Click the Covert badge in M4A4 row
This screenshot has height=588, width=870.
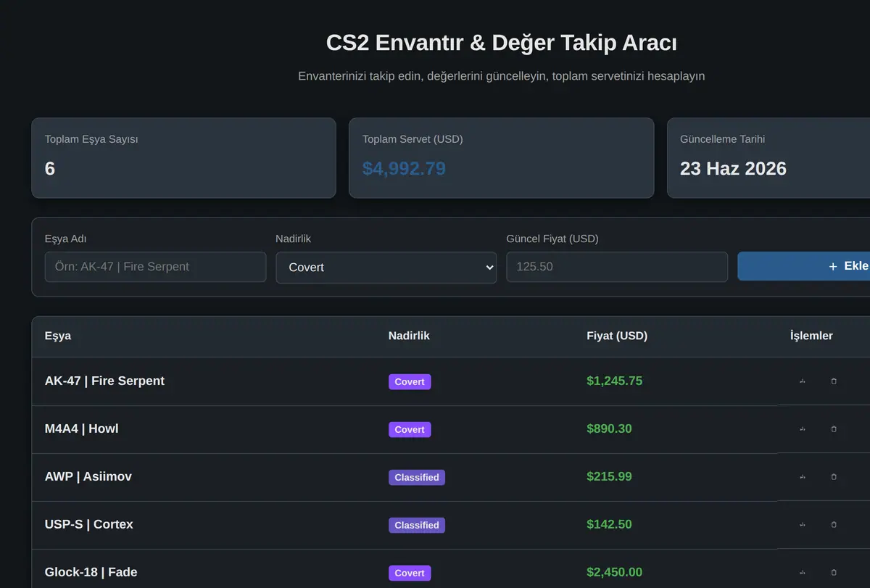tap(410, 429)
